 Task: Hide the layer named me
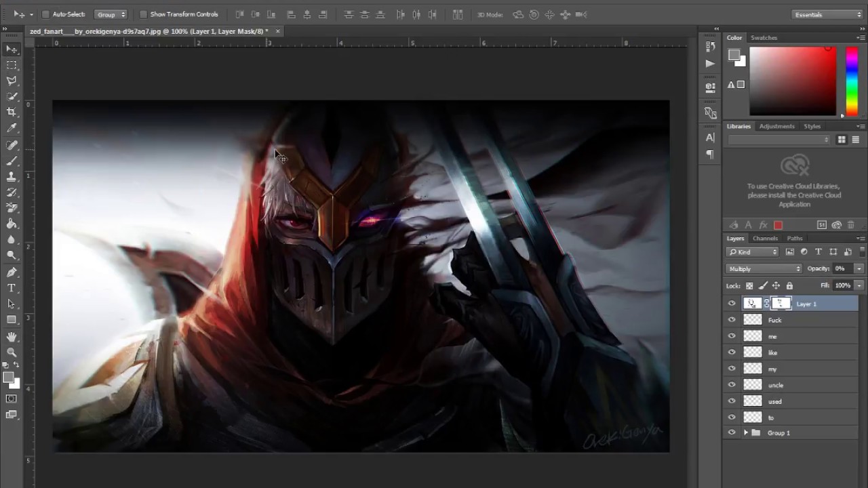coord(732,336)
